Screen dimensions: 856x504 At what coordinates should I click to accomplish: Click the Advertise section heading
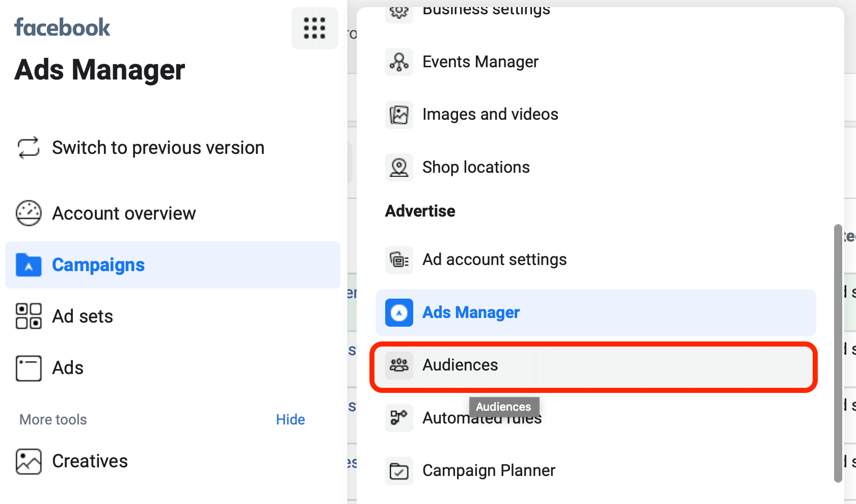tap(420, 211)
